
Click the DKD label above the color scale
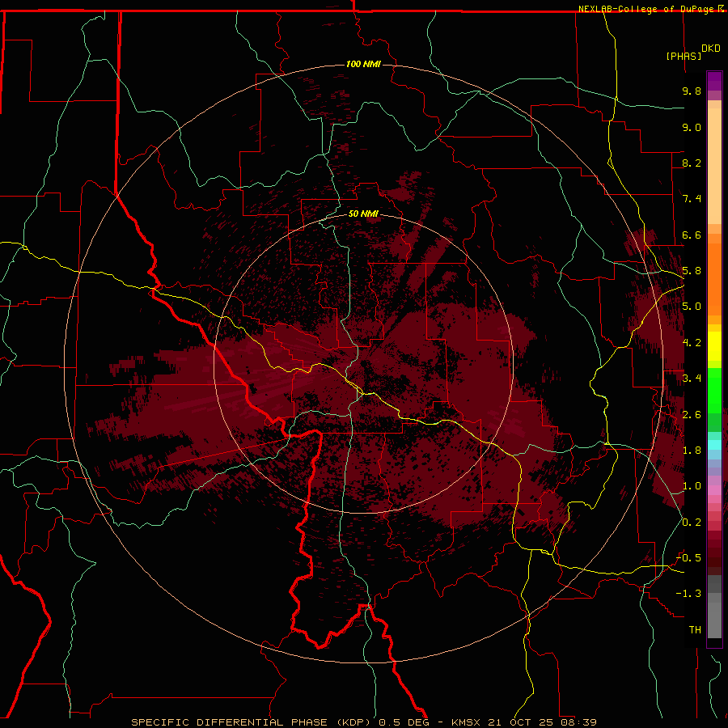click(711, 49)
